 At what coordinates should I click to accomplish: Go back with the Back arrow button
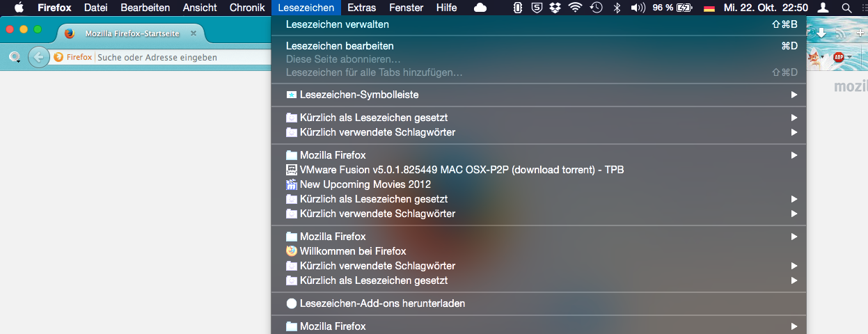39,57
